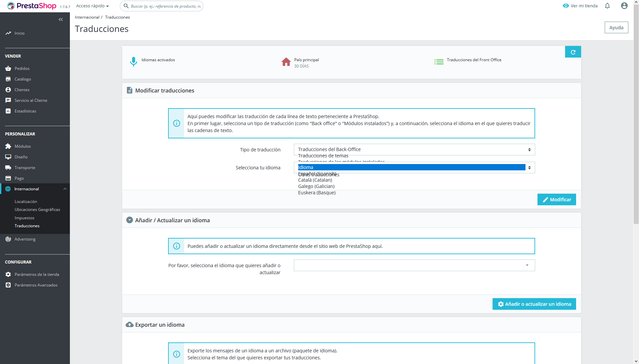
Task: Open the Impuestos submenu item
Action: tap(24, 218)
